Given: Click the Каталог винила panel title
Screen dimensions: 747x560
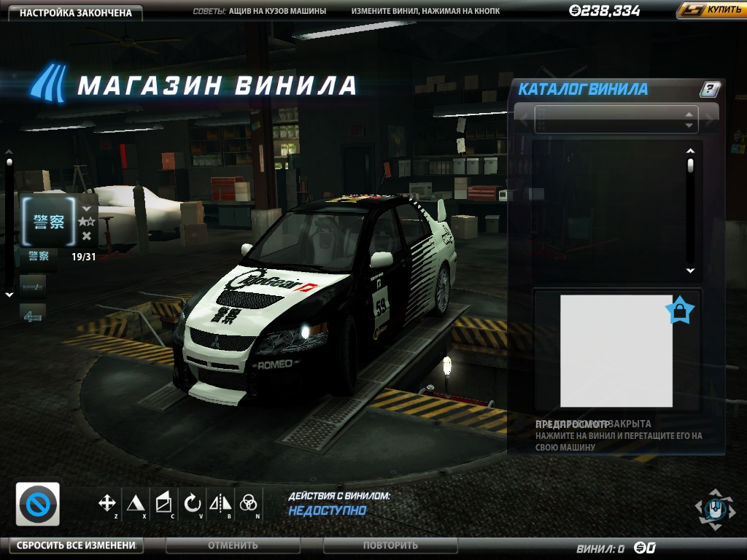Looking at the screenshot, I should [583, 89].
